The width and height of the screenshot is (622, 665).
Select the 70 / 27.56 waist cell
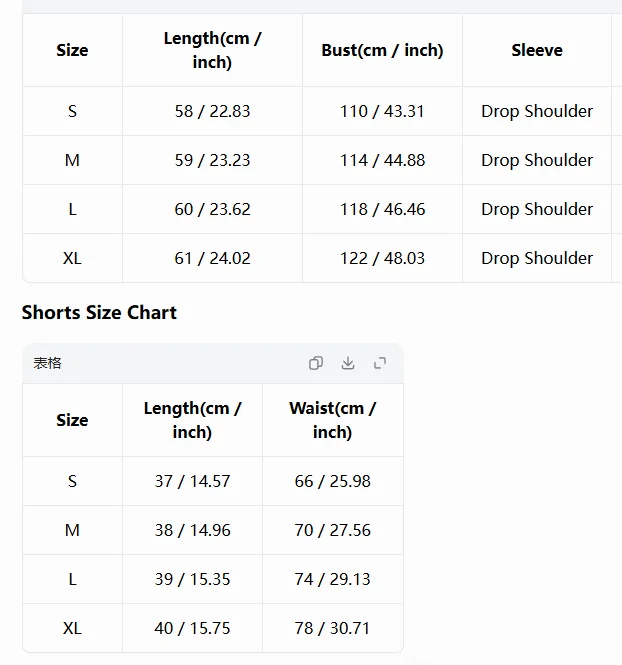pyautogui.click(x=333, y=530)
